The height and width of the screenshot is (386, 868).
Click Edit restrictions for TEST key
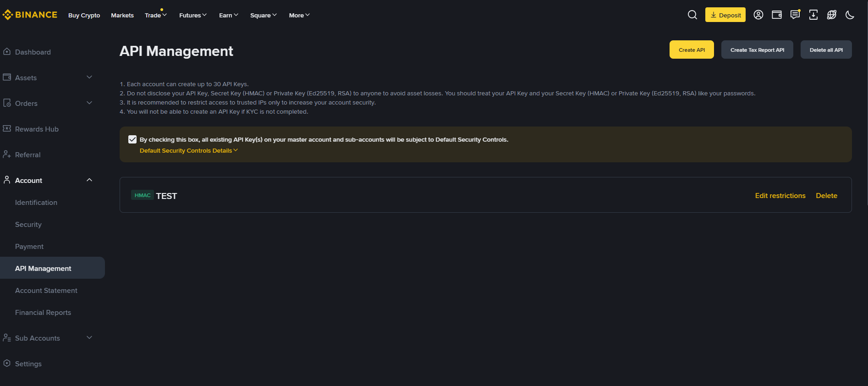pyautogui.click(x=780, y=195)
